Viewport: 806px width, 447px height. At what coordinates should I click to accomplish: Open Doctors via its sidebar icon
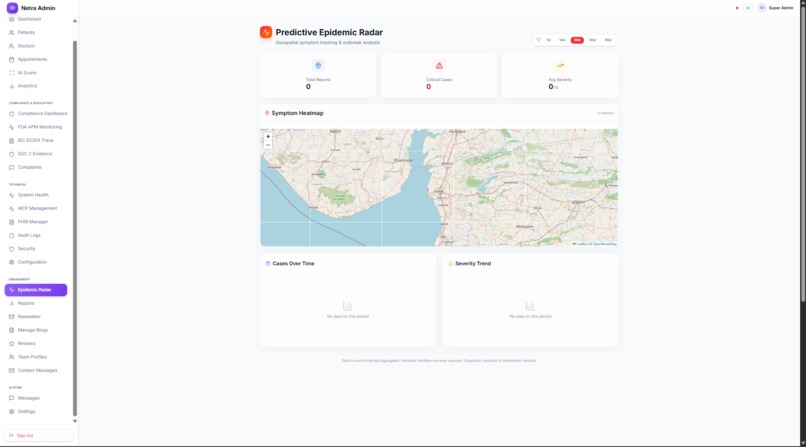11,46
